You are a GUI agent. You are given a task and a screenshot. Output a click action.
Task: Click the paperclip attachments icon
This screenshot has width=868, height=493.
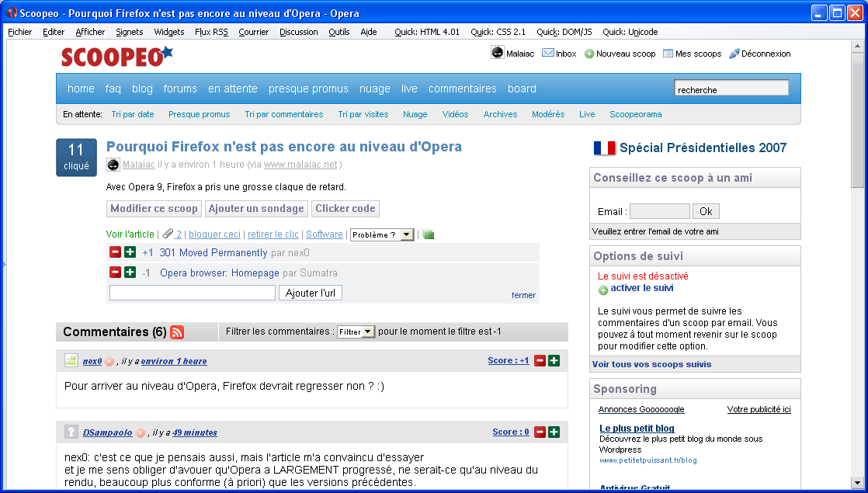(x=168, y=234)
